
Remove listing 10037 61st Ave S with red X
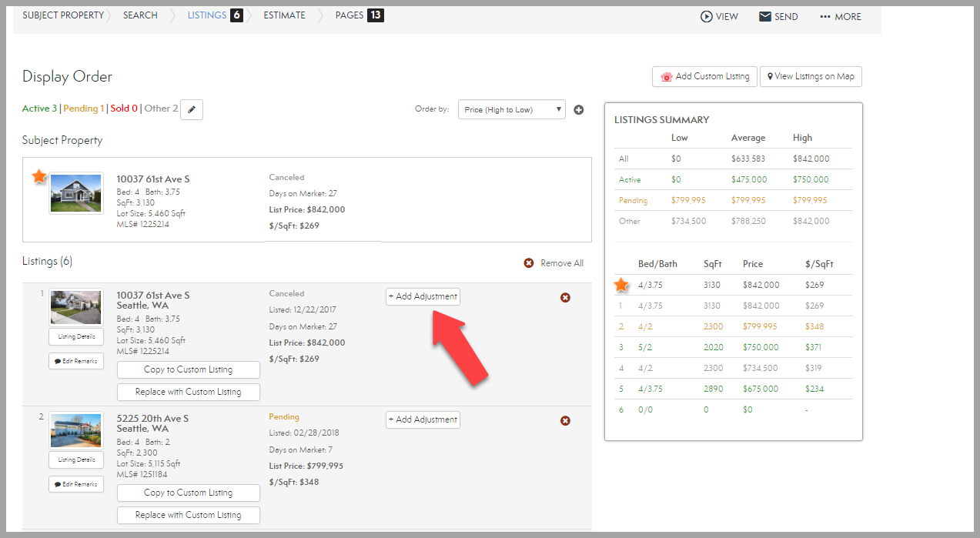[565, 297]
